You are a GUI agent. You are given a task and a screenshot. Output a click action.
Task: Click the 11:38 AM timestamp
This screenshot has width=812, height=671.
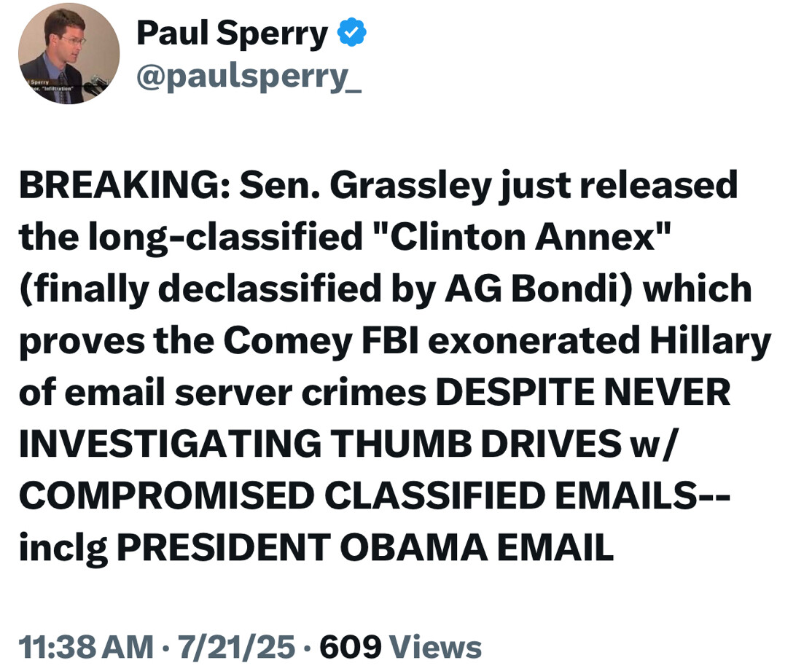click(x=85, y=647)
